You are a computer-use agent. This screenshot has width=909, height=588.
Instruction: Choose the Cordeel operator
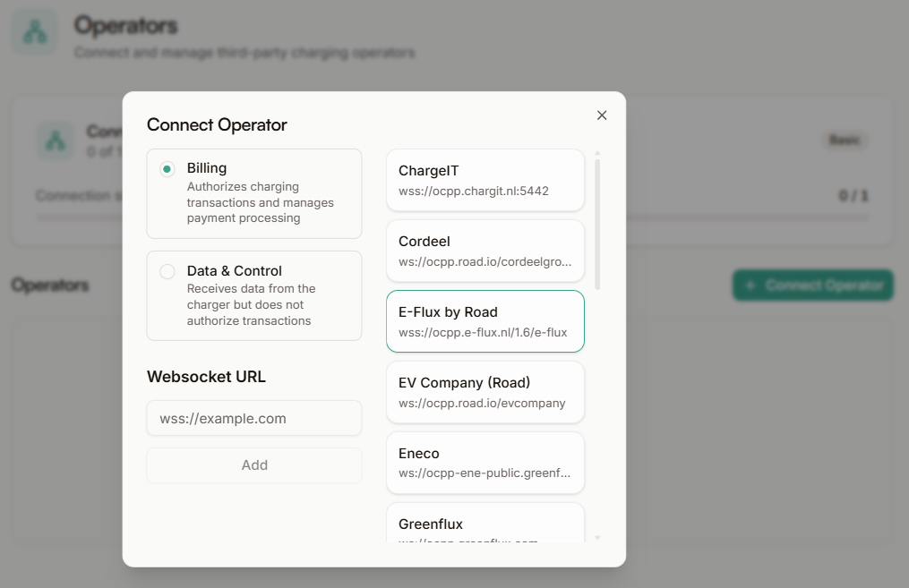pos(485,251)
